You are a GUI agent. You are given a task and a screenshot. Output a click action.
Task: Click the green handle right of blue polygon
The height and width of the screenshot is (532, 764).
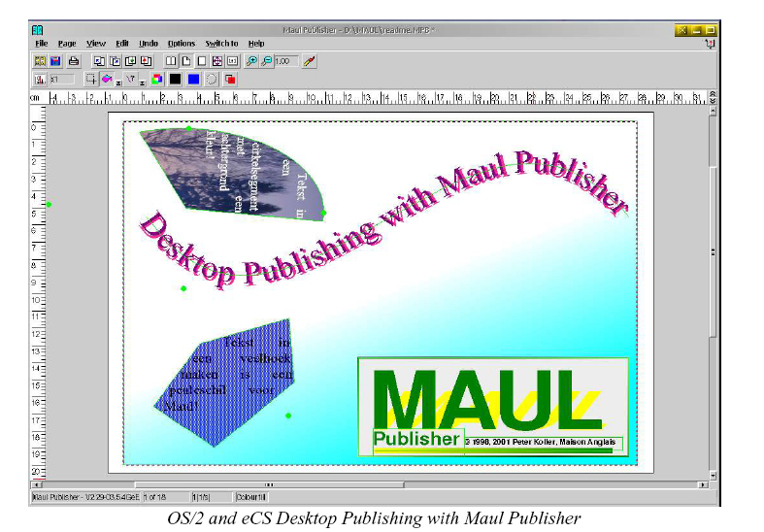[x=288, y=416]
